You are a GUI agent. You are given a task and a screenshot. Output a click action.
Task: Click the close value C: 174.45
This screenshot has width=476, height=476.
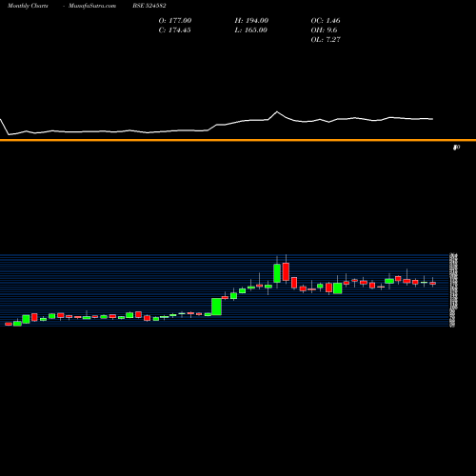tap(174, 30)
